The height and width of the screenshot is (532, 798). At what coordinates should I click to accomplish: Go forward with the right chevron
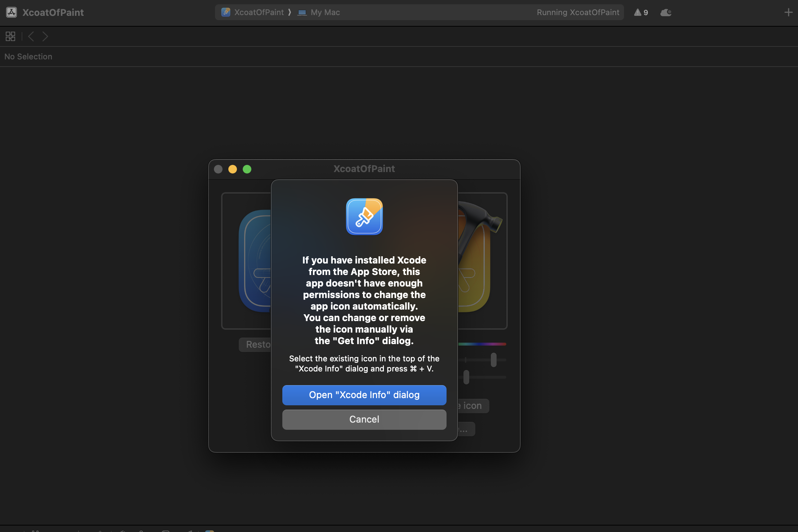point(45,36)
